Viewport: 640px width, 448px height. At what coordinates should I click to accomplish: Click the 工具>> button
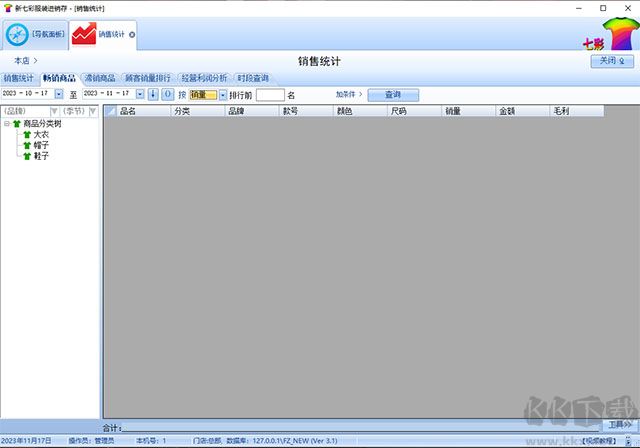(x=620, y=425)
